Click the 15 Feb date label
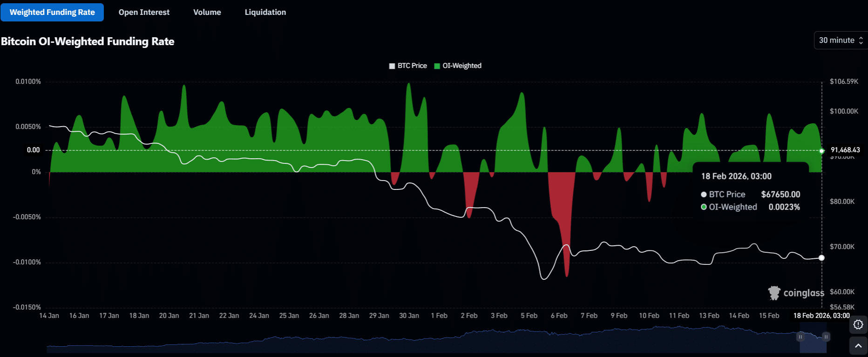The width and height of the screenshot is (868, 357). point(769,316)
